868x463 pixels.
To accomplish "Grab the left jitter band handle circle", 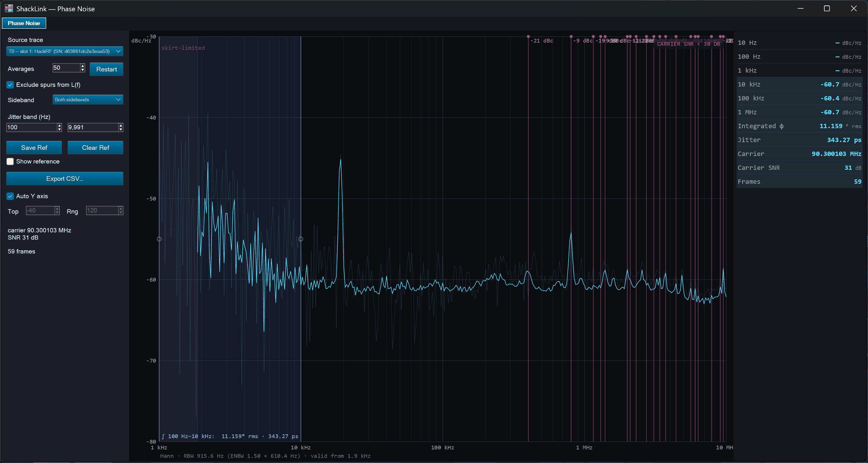I will coord(159,239).
